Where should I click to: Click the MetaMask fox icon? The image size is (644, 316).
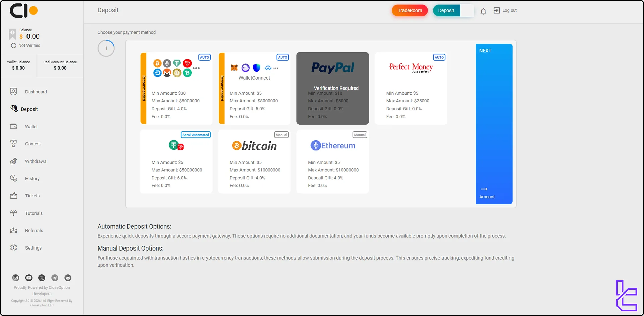tap(234, 68)
